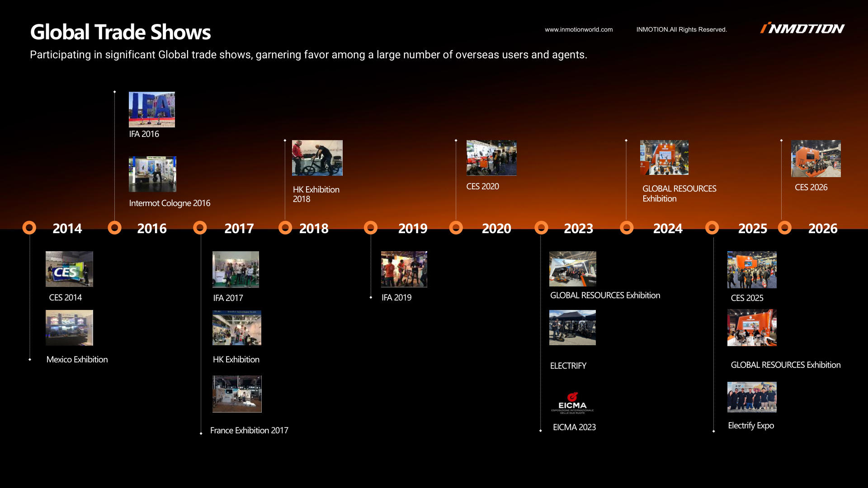This screenshot has width=868, height=488.
Task: Select the 2019 timeline circle marker
Action: 371,228
